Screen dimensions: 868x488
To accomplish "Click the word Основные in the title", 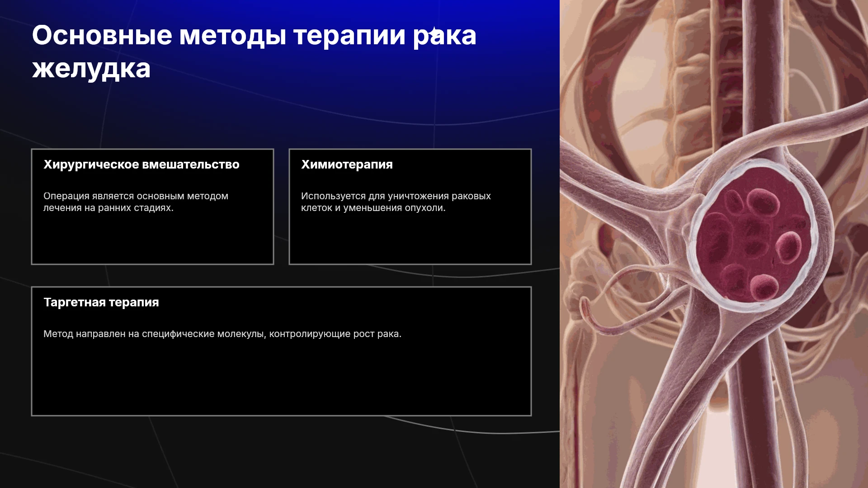I will point(102,35).
